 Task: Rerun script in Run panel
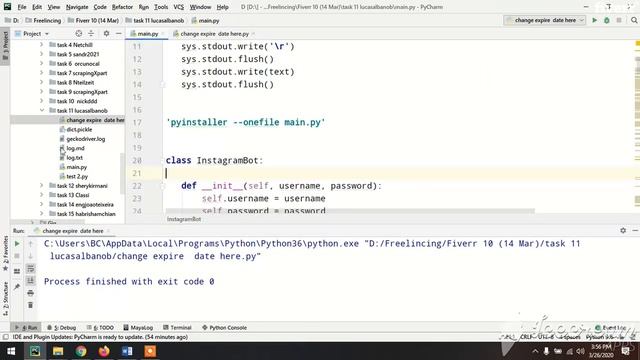click(x=17, y=244)
